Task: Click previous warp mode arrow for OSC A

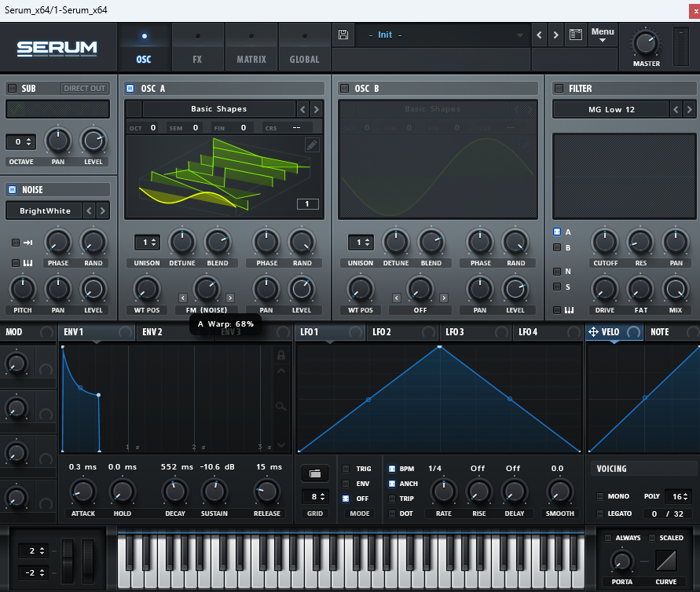Action: click(x=182, y=298)
